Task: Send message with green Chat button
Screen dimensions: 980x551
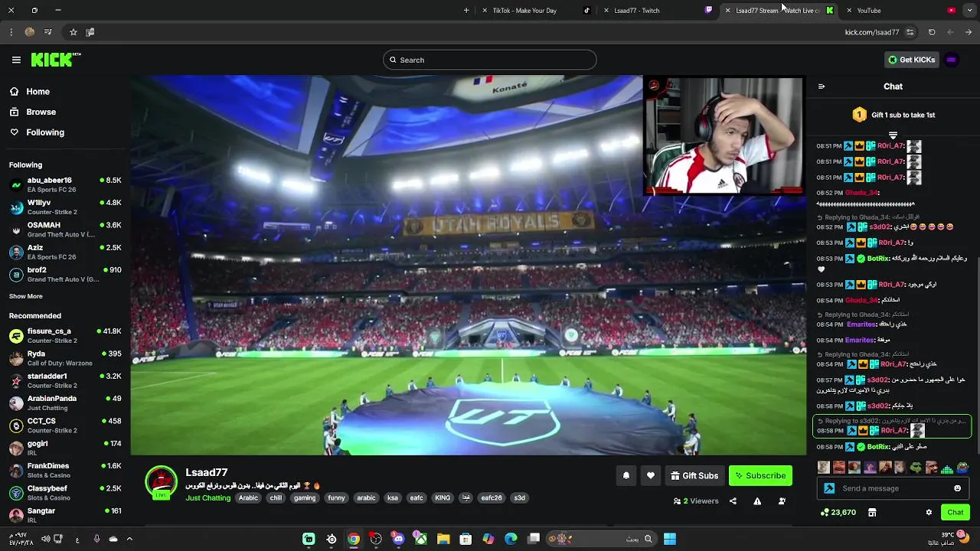Action: [x=955, y=512]
